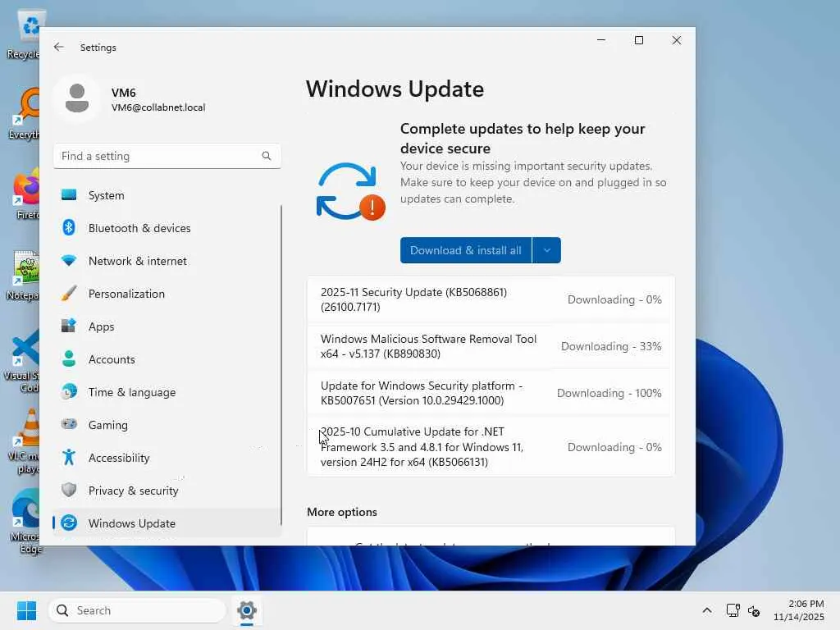Minimize the Settings window
Screen dimensions: 840x630
(x=601, y=40)
